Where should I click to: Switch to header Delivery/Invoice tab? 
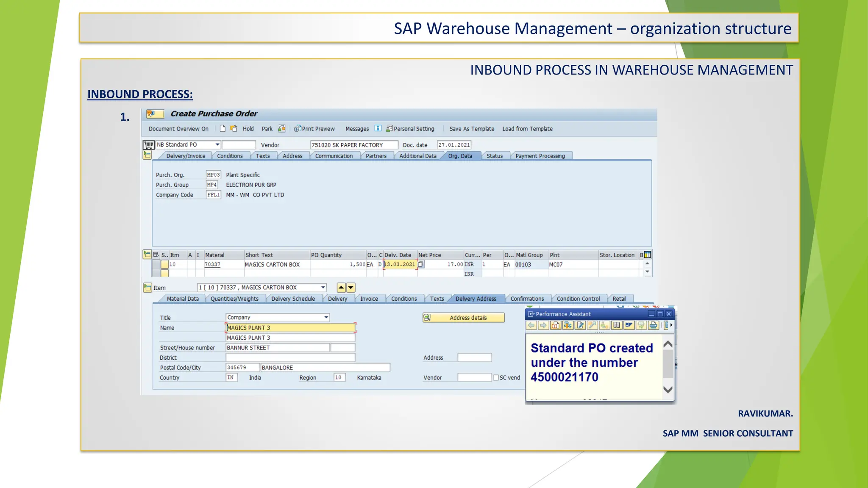186,156
